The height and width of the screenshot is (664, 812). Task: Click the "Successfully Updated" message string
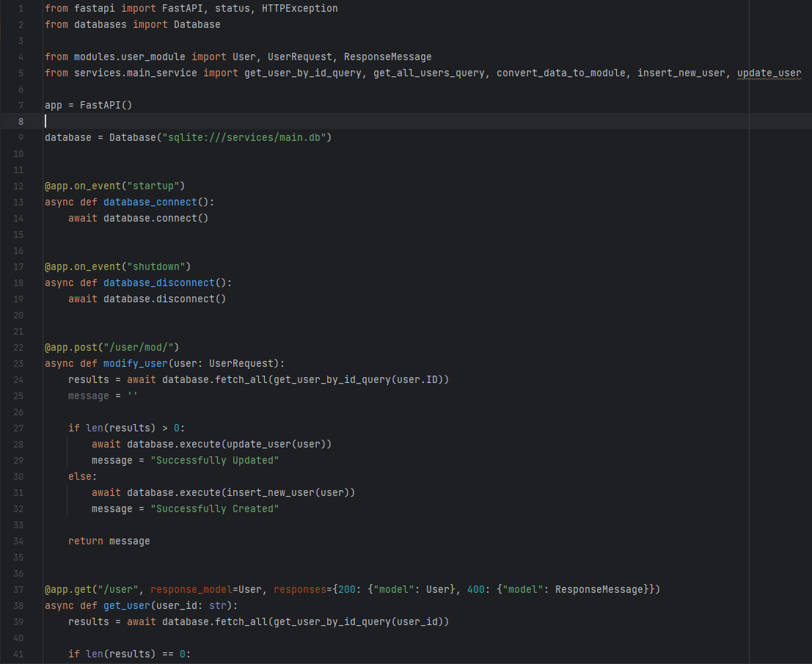point(215,460)
